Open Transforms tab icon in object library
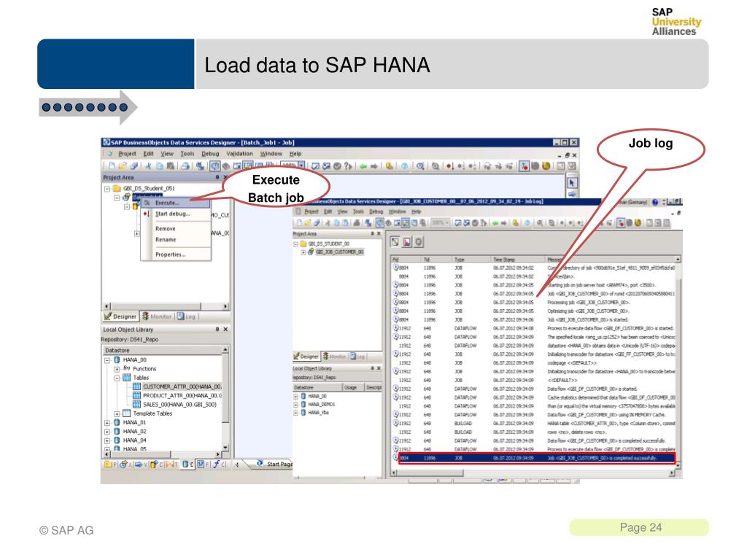 click(x=172, y=464)
